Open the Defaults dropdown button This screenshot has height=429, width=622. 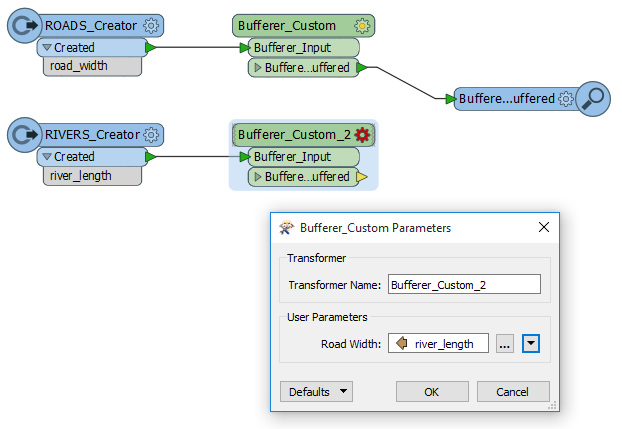(x=316, y=392)
